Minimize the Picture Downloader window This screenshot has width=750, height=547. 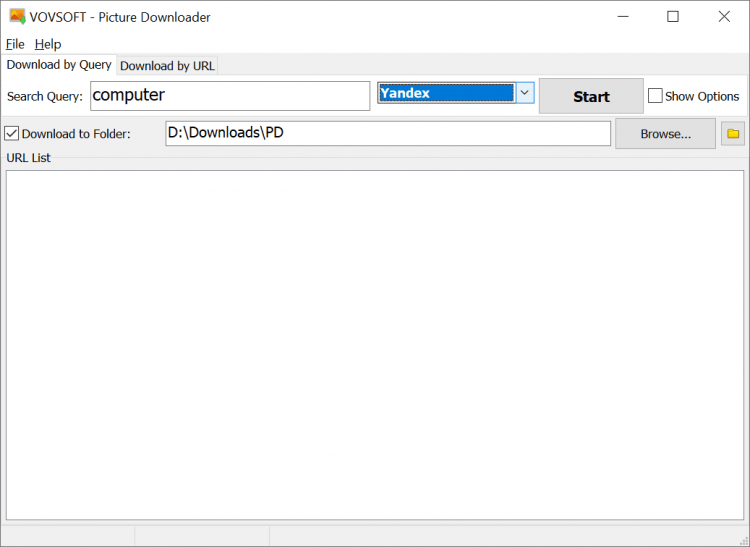[x=623, y=17]
